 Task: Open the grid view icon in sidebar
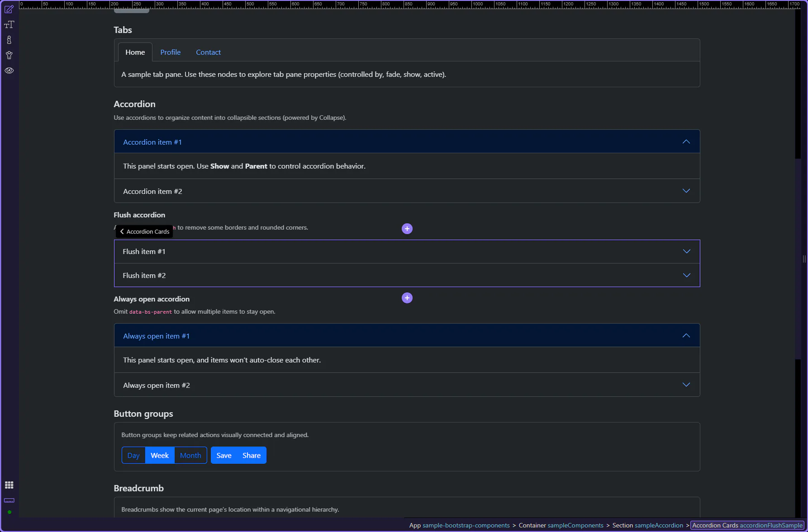[x=9, y=485]
